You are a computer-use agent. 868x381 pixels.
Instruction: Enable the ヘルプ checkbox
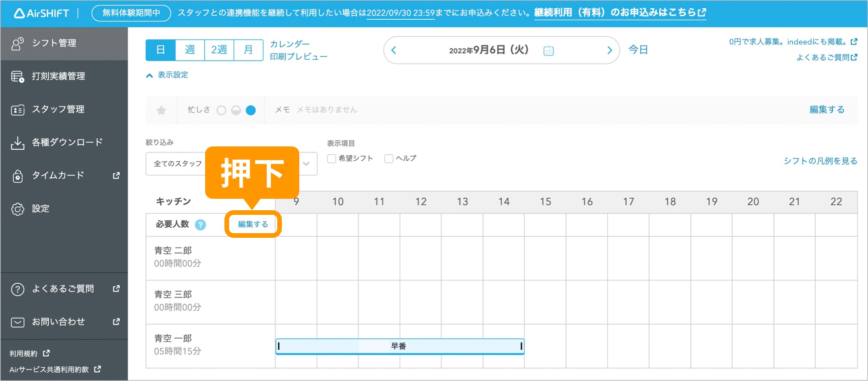tap(389, 158)
